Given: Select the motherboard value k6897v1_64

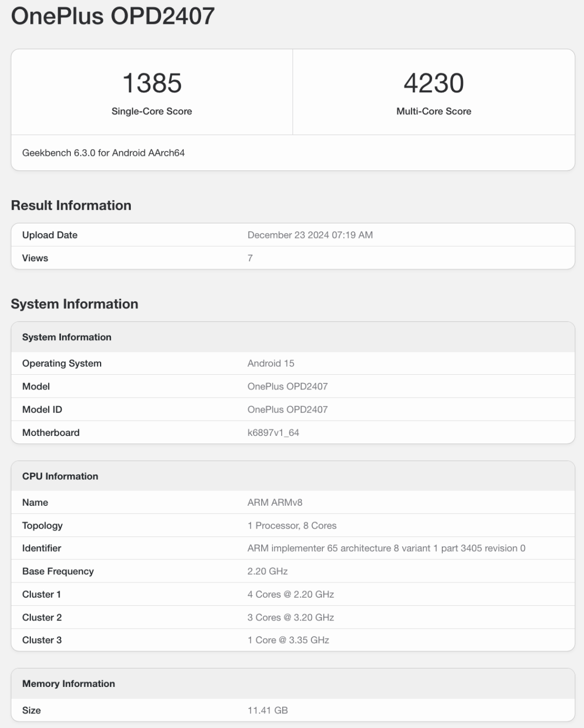Looking at the screenshot, I should tap(273, 433).
